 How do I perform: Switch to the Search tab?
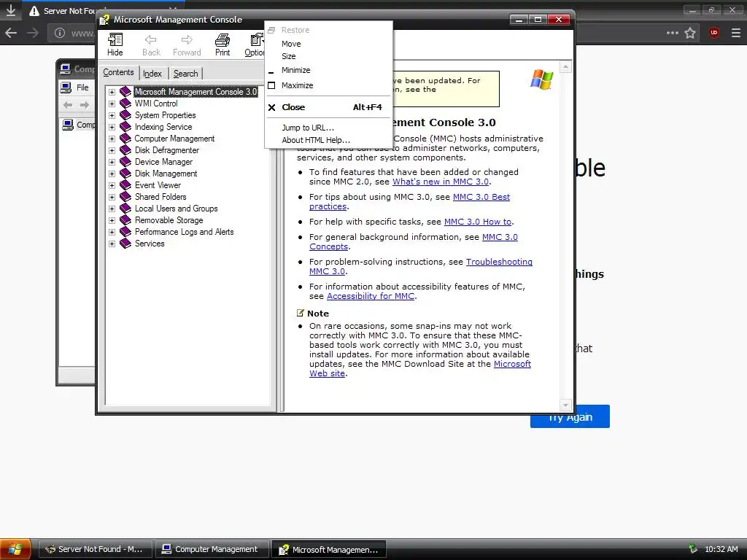[186, 74]
